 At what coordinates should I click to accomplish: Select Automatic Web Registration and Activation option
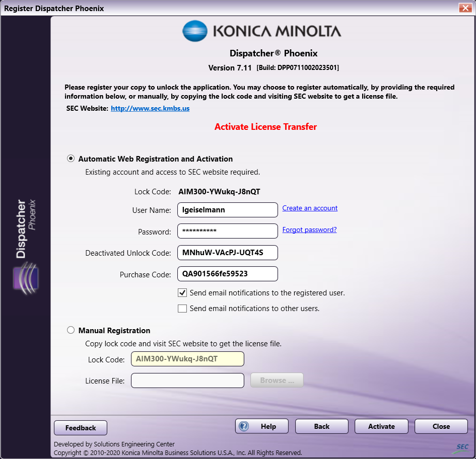[71, 159]
